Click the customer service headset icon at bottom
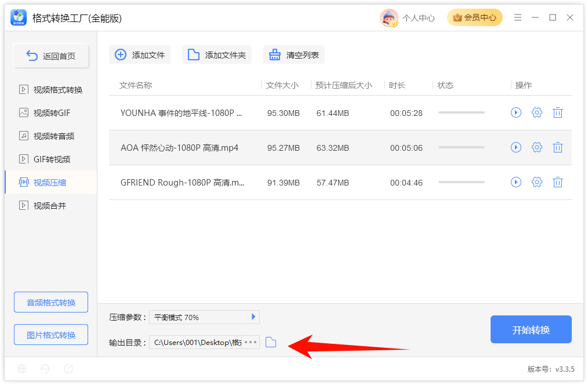Screen dimensions: 588x385 (x=45, y=369)
